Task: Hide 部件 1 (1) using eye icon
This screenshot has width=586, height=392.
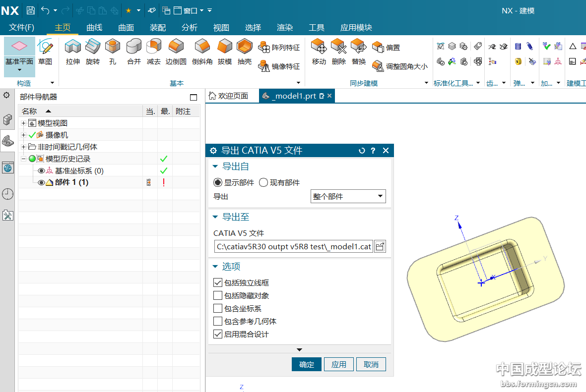Action: (x=42, y=182)
